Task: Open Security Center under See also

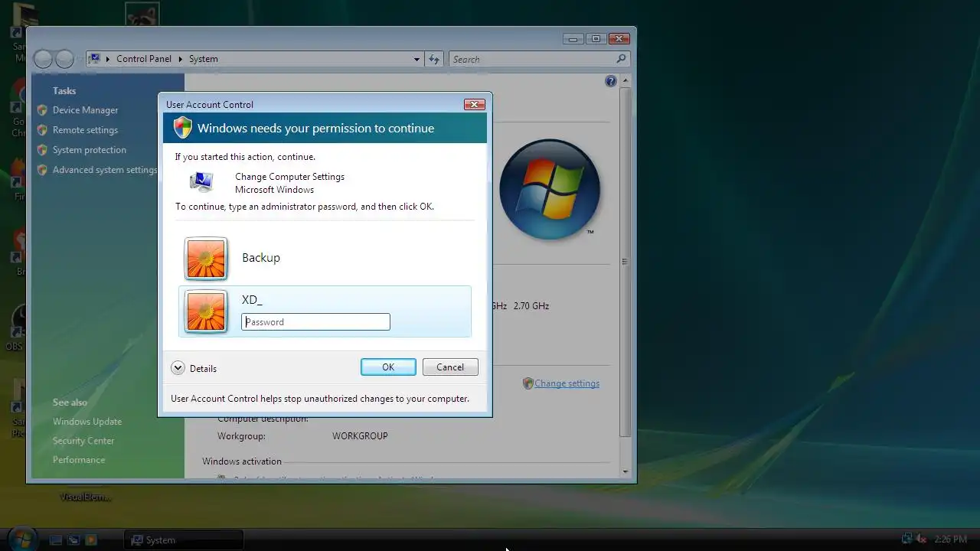Action: point(83,441)
